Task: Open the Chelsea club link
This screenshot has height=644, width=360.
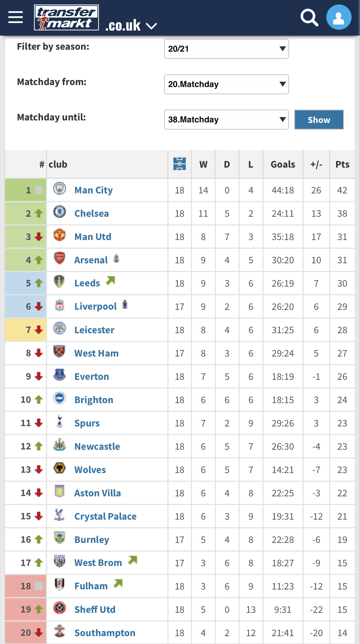Action: [92, 214]
